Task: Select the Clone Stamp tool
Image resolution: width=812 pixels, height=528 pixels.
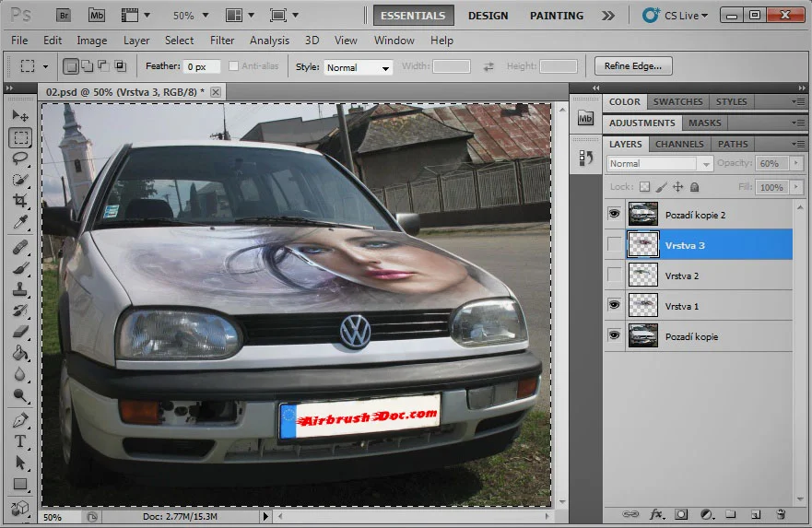Action: tap(20, 289)
